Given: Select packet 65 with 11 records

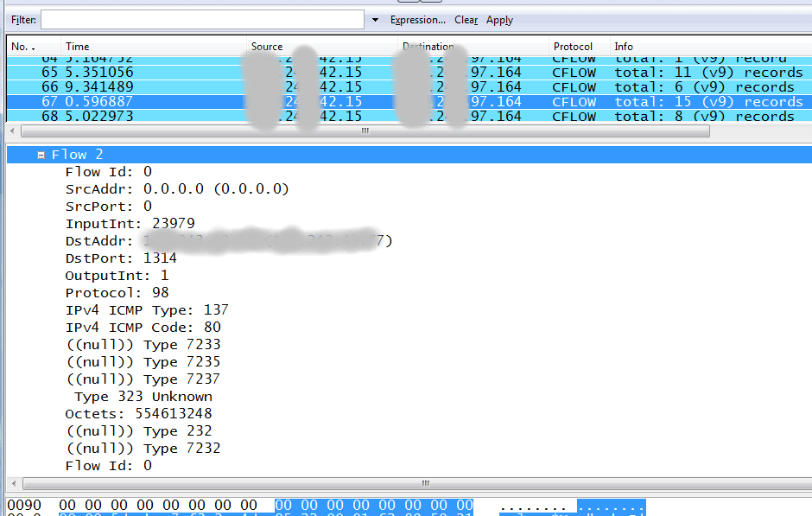Looking at the screenshot, I should tap(409, 72).
